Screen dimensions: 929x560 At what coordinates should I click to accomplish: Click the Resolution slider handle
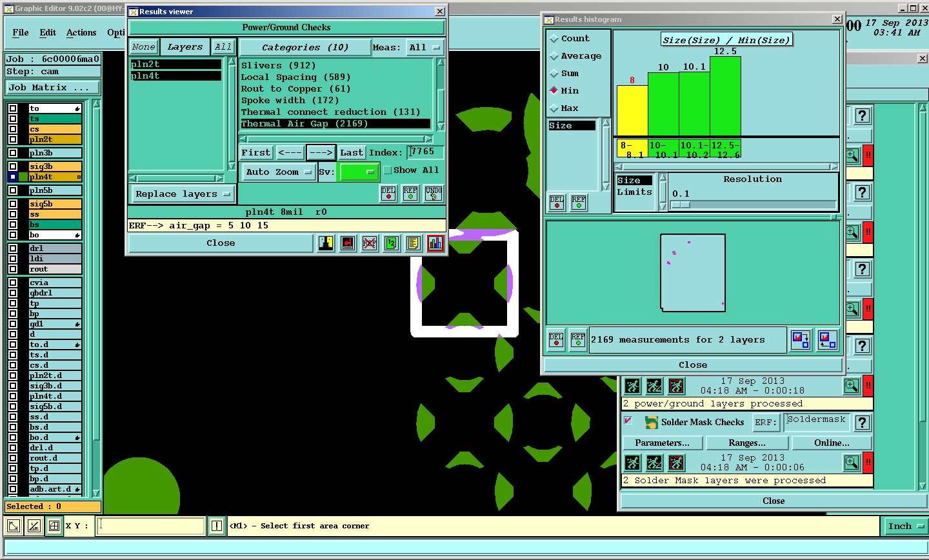(681, 205)
